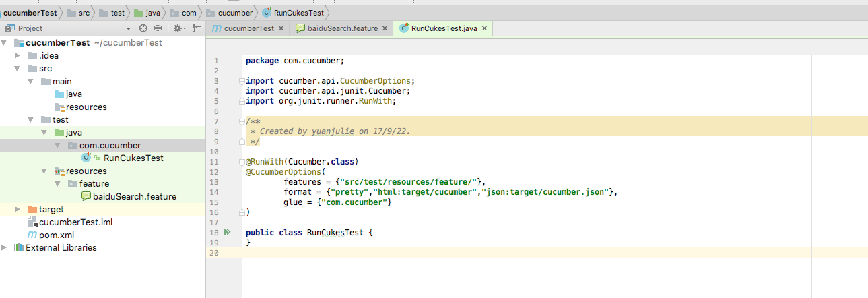Collapse the test resources folder arrow
The height and width of the screenshot is (298, 868).
pyautogui.click(x=44, y=171)
